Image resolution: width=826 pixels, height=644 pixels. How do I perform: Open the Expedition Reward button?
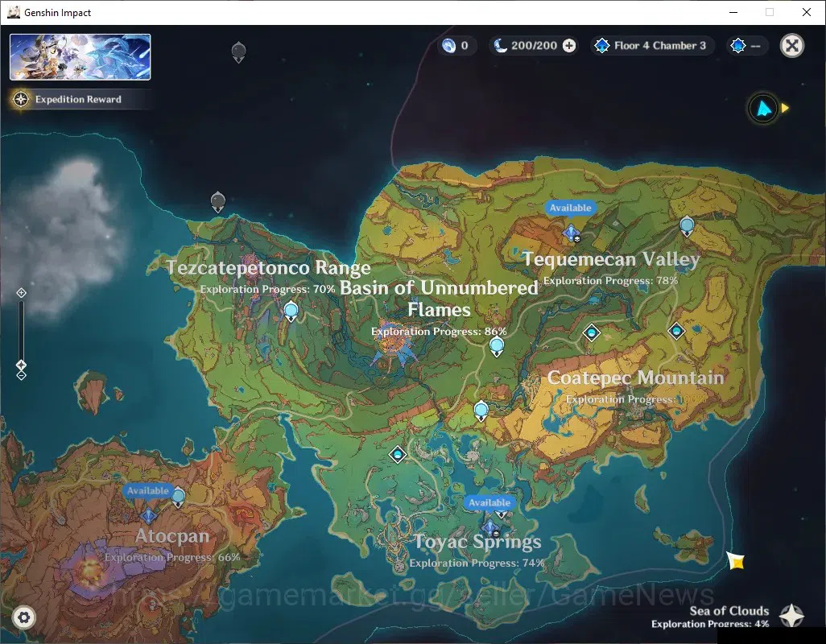(x=78, y=99)
